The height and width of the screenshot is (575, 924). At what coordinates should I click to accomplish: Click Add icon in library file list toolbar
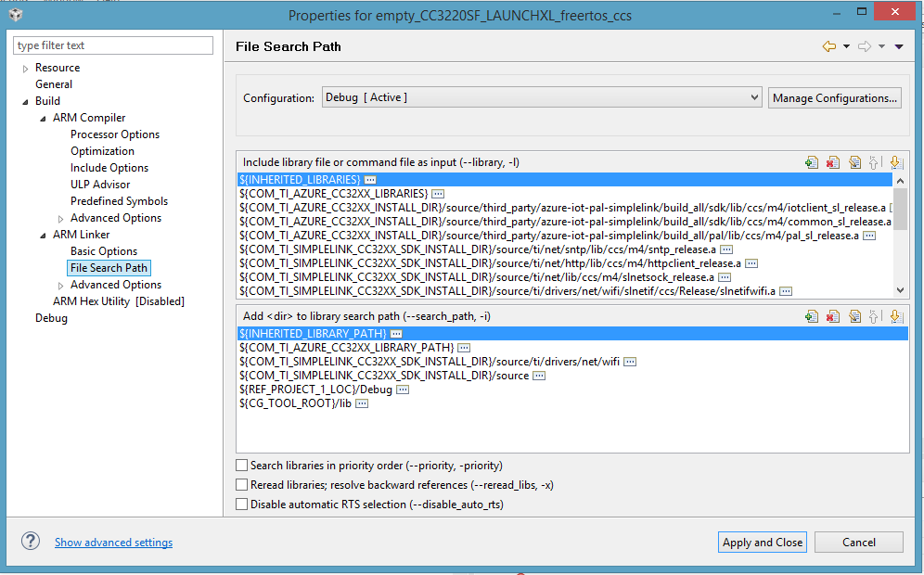pyautogui.click(x=812, y=162)
